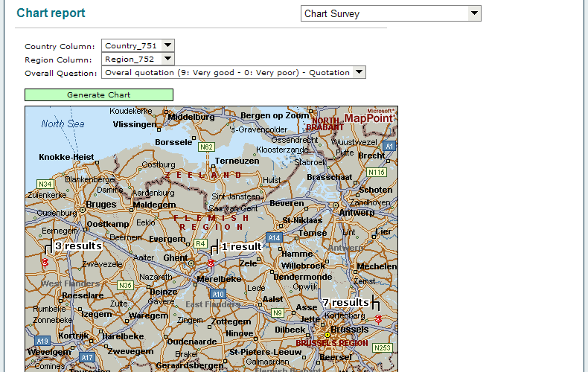Click the A14 highway shield
The width and height of the screenshot is (588, 372).
274,238
